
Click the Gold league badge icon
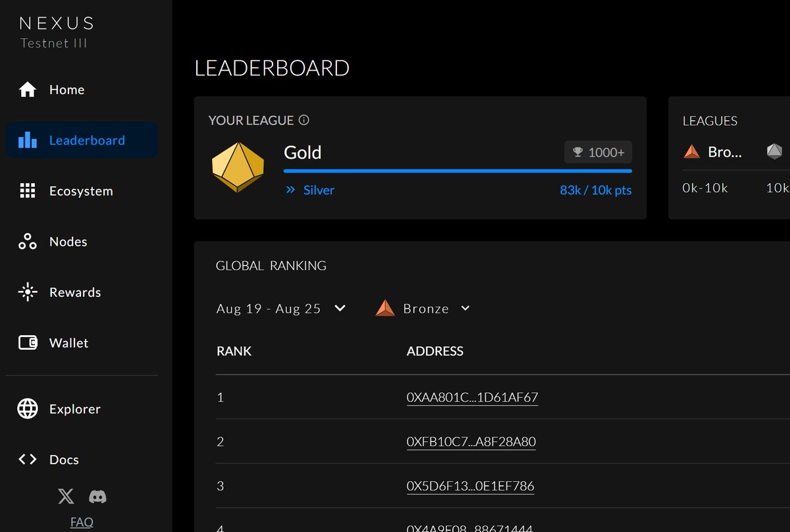[238, 167]
